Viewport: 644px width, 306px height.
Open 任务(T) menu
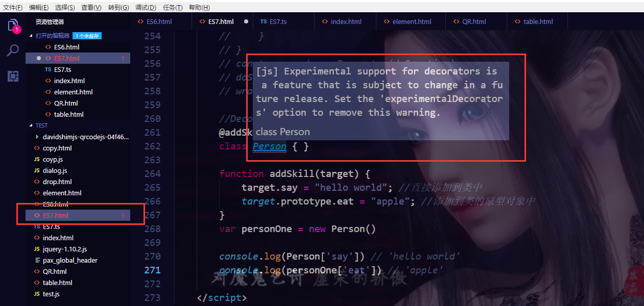pyautogui.click(x=173, y=7)
